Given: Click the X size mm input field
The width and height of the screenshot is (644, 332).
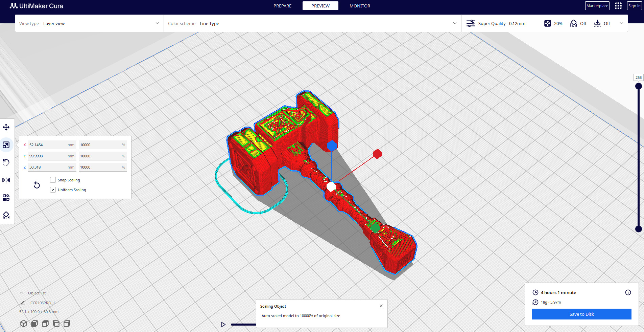Looking at the screenshot, I should click(52, 145).
